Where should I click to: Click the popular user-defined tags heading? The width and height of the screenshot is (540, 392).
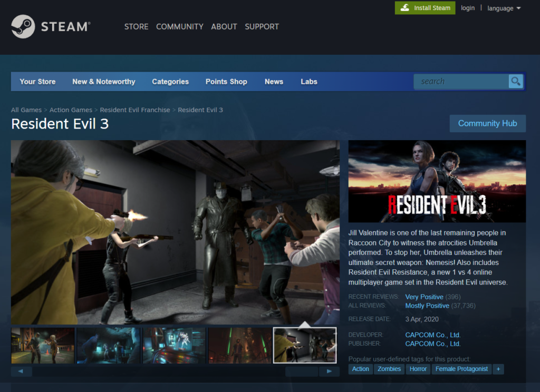coord(409,359)
